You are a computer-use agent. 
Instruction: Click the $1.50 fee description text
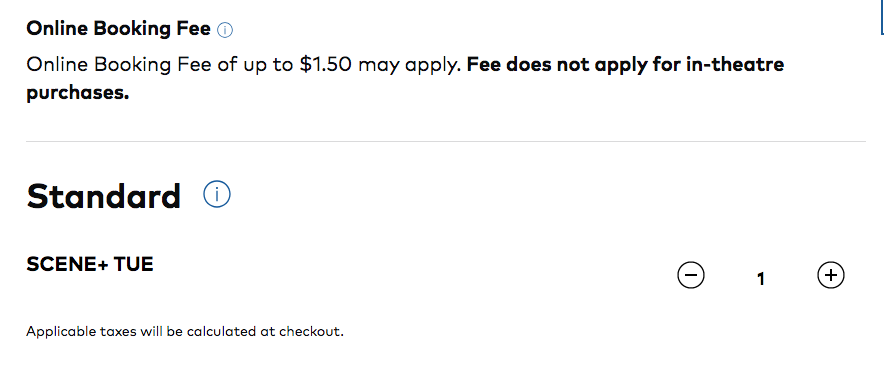pos(244,65)
